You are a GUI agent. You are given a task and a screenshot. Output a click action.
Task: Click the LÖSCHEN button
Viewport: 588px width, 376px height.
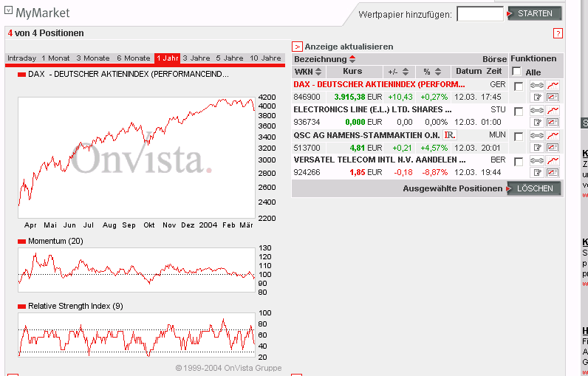[x=534, y=188]
